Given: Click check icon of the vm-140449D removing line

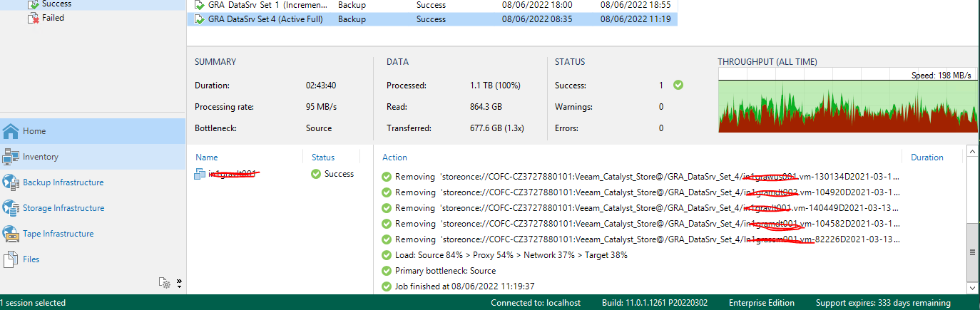Looking at the screenshot, I should click(387, 208).
